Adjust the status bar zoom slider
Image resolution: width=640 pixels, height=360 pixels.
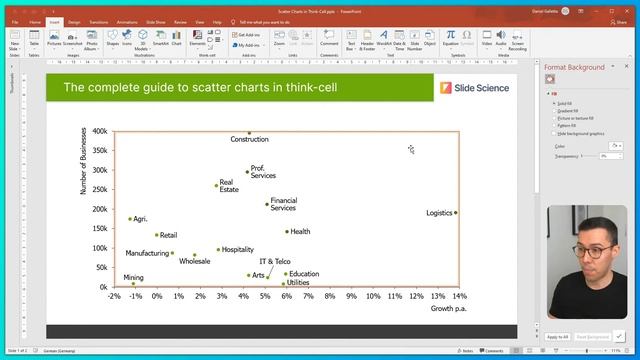click(587, 351)
